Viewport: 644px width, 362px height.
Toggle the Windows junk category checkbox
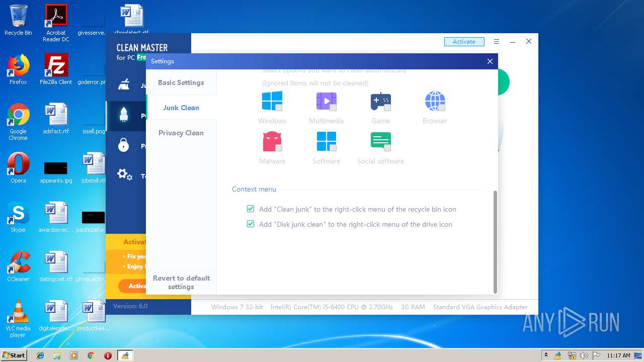click(278, 108)
